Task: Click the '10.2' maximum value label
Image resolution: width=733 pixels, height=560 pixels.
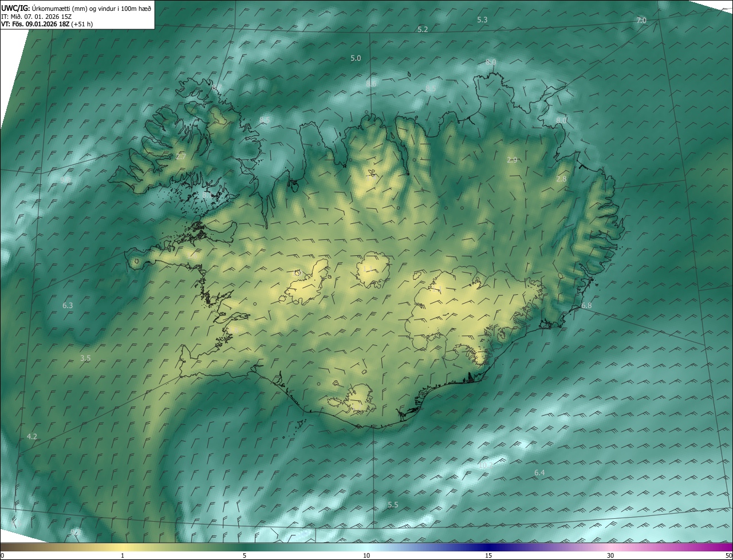Action: tap(486, 466)
